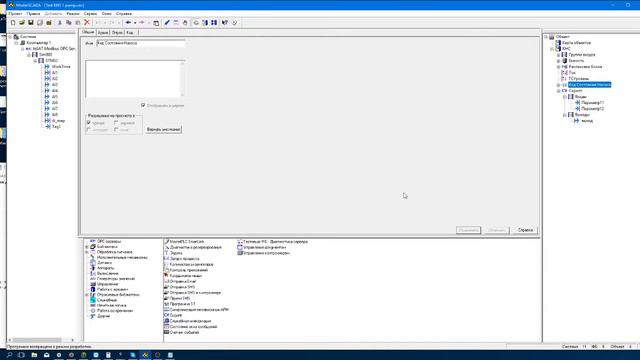The height and width of the screenshot is (360, 640).
Task: Click the Применить button
Action: [468, 230]
